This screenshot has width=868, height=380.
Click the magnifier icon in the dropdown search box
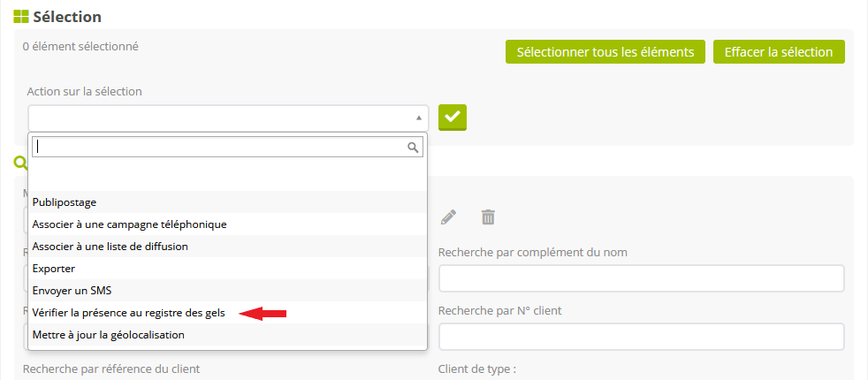(x=413, y=148)
